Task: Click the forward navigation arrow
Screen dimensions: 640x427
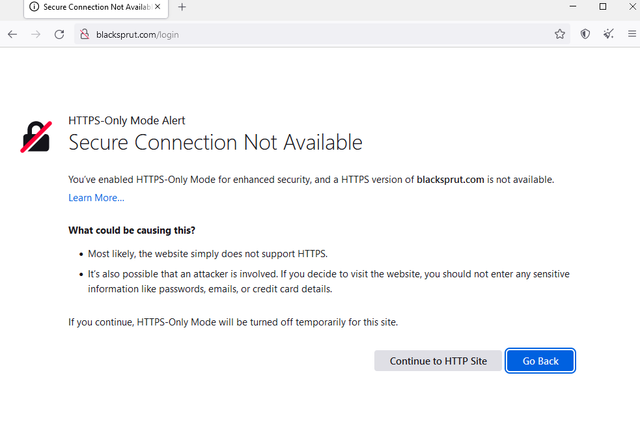Action: point(36,34)
